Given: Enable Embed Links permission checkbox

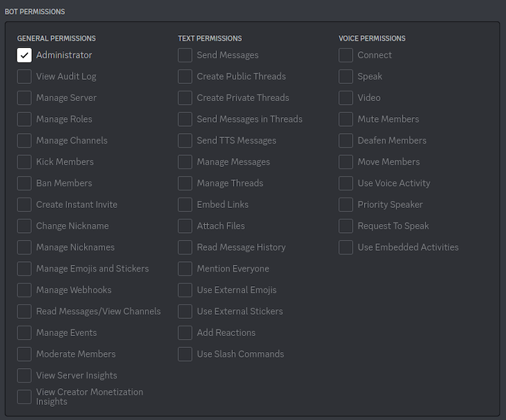Looking at the screenshot, I should tap(185, 204).
